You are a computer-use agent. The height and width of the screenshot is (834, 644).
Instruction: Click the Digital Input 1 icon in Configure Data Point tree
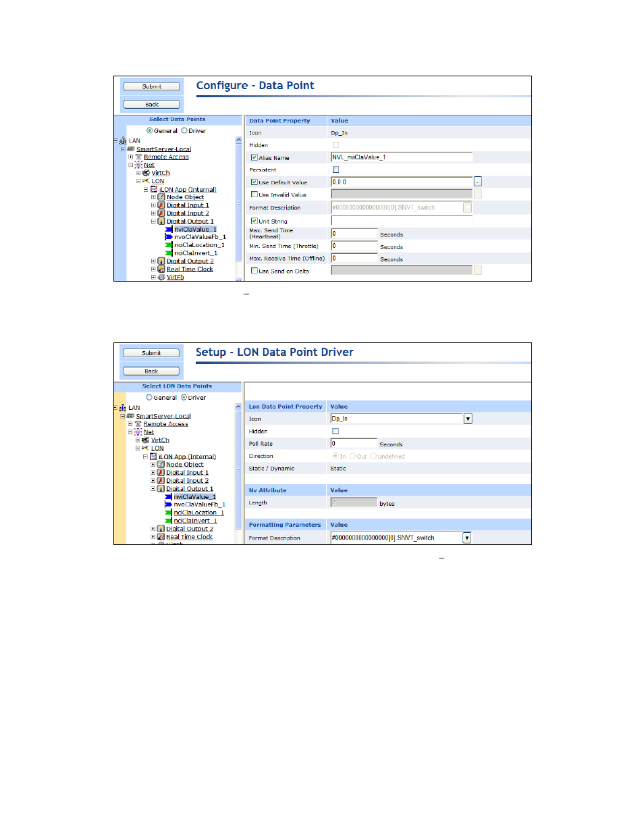[x=161, y=205]
